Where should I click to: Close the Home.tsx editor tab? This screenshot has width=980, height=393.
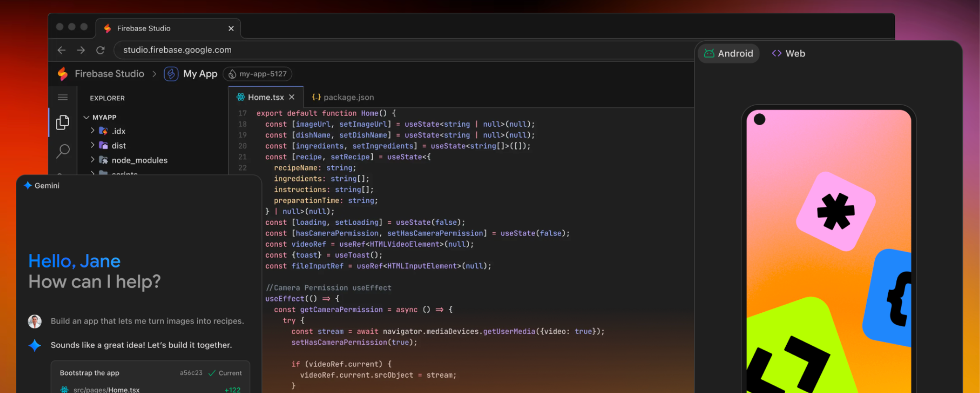point(292,97)
